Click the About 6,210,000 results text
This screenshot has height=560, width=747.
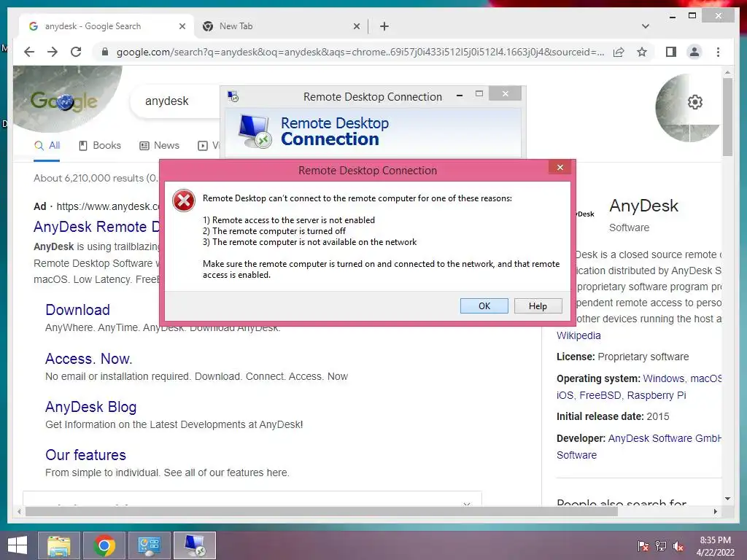click(96, 178)
